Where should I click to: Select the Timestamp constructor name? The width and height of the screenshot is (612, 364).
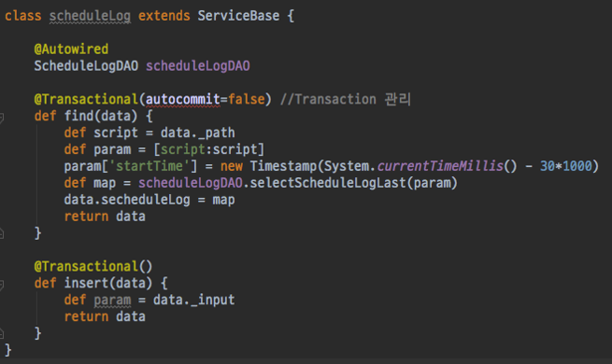pyautogui.click(x=283, y=166)
